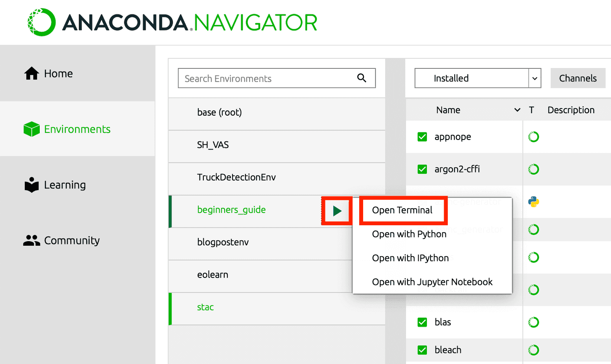Click the Home house icon
This screenshot has width=611, height=364.
[x=31, y=74]
